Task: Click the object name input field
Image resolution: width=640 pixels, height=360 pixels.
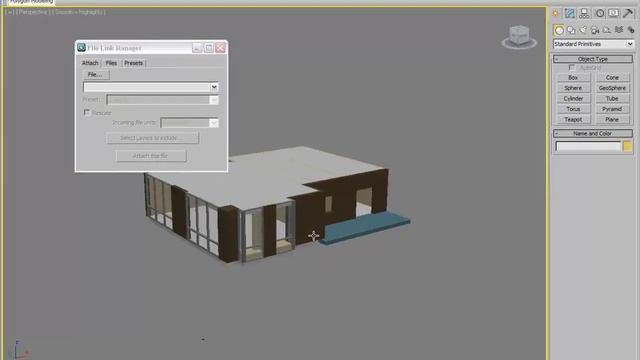Action: pos(588,146)
